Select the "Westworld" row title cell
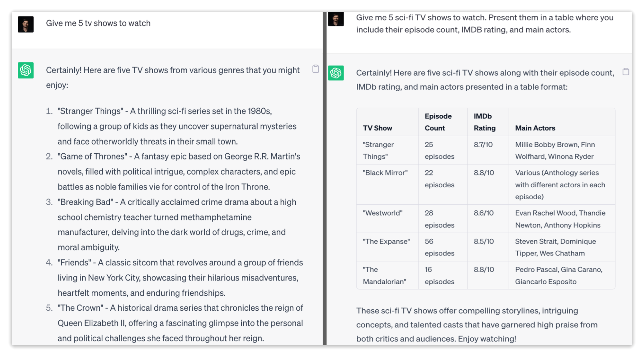 tap(382, 213)
